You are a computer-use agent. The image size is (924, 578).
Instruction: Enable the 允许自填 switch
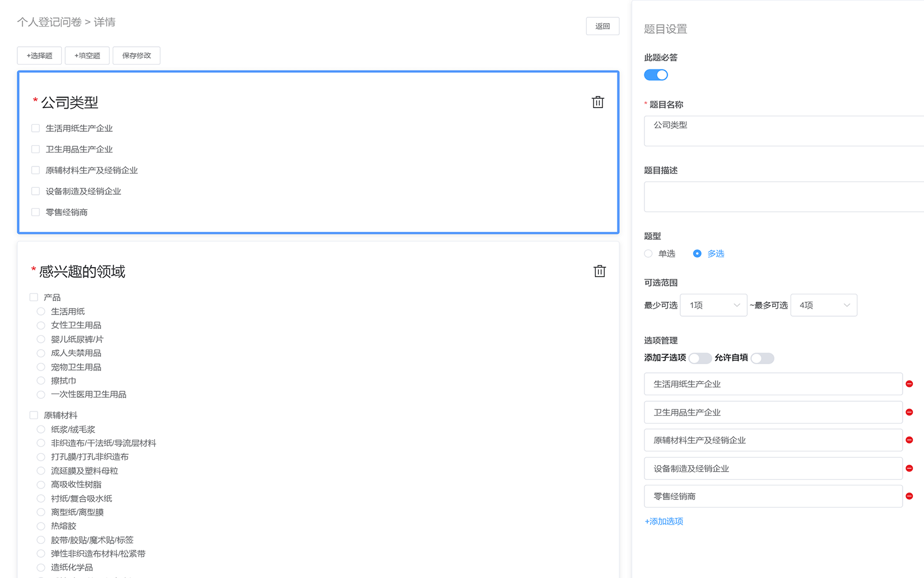coord(762,358)
